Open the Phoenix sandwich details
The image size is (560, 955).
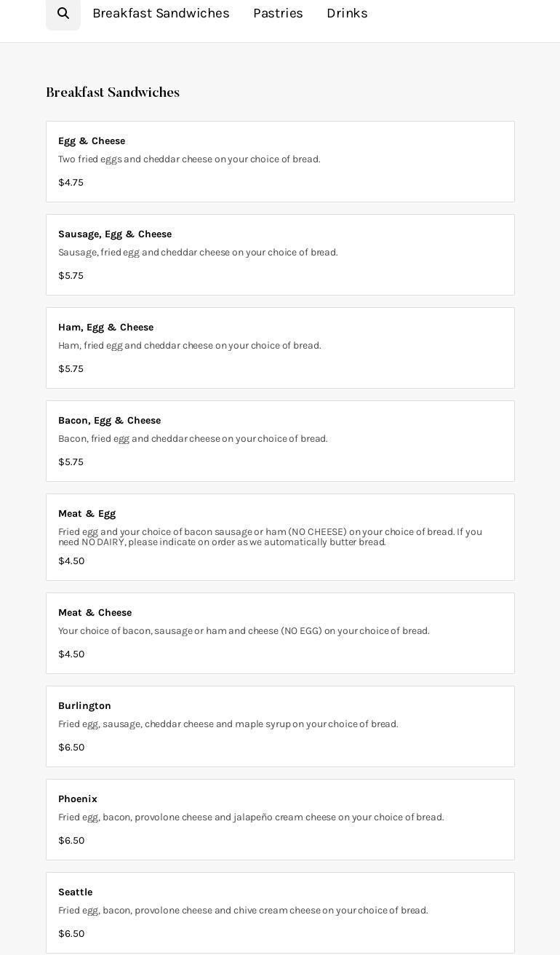coord(77,799)
